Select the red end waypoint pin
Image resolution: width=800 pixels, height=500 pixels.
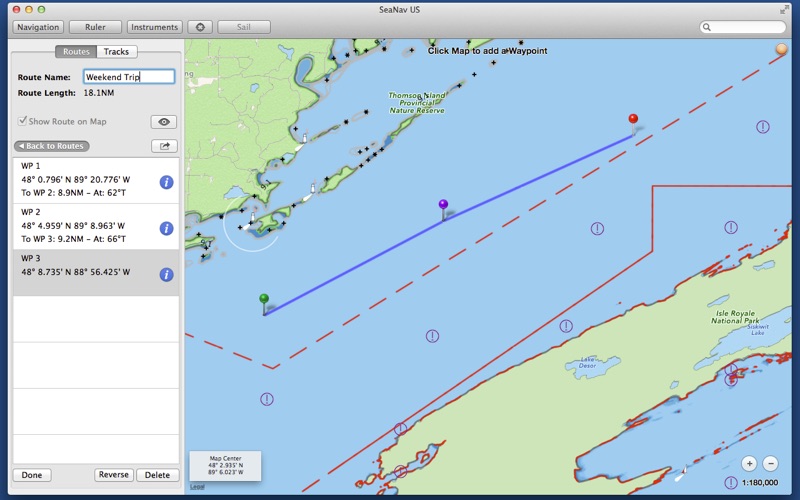(633, 119)
